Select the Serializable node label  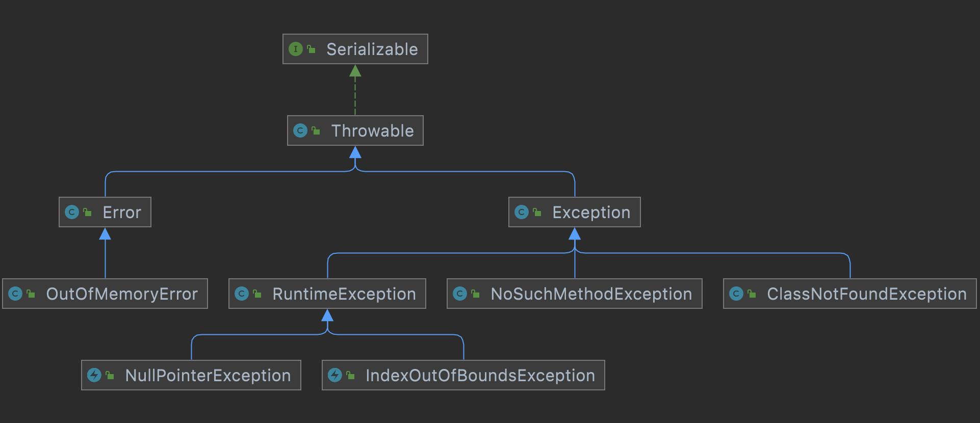coord(372,49)
